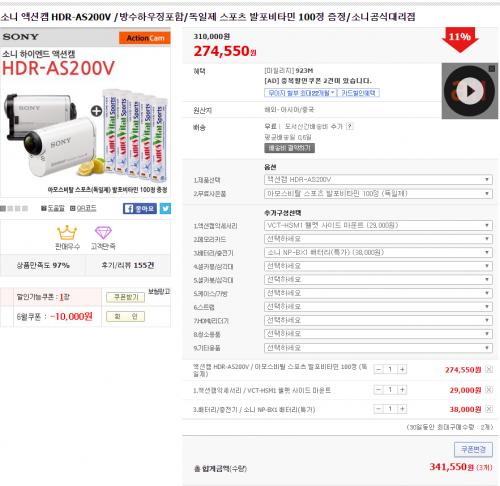Screen dimensions: 500x486
Task: Decrease quantity of NP-BX1 battery
Action: [x=378, y=409]
